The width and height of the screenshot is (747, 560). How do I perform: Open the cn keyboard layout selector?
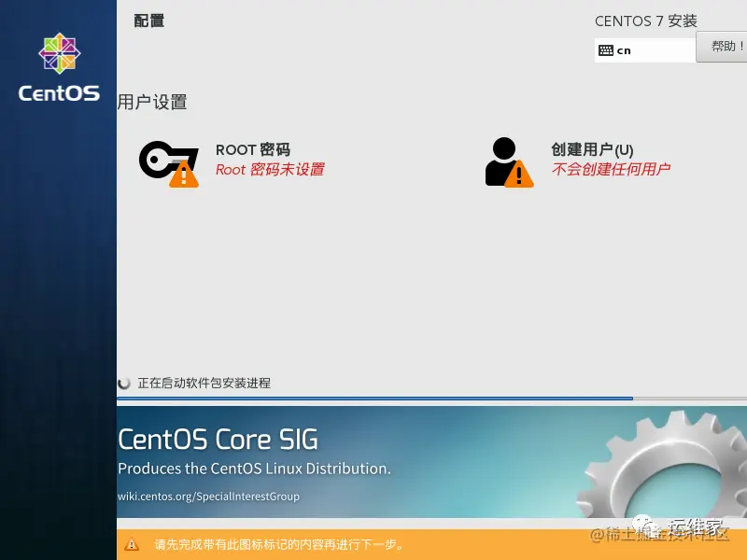point(644,49)
